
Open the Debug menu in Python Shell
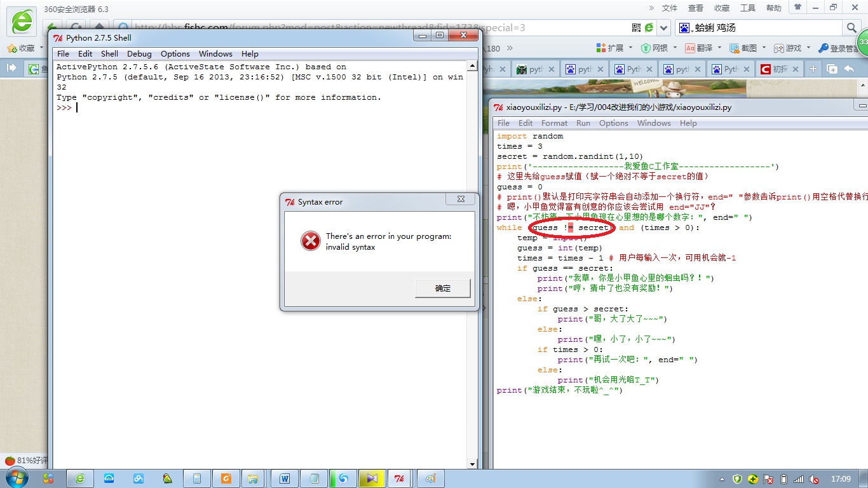coord(139,54)
